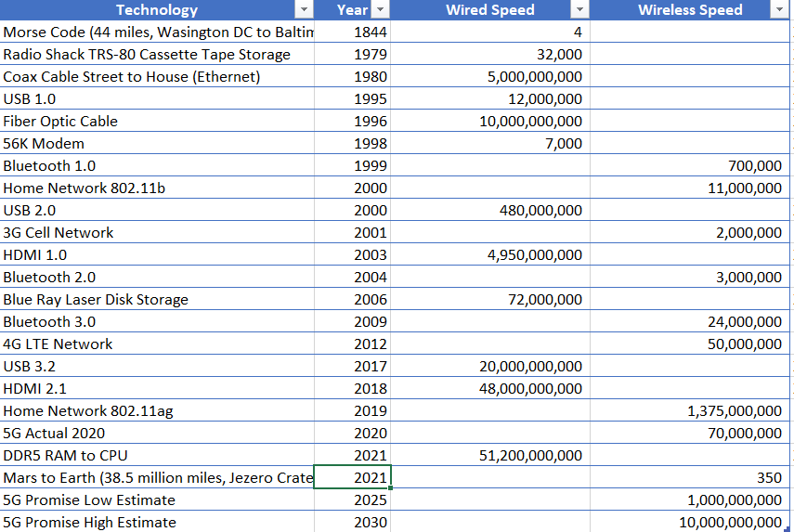This screenshot has width=794, height=532.
Task: Open the Wireless Speed filter dropdown
Action: (x=779, y=9)
